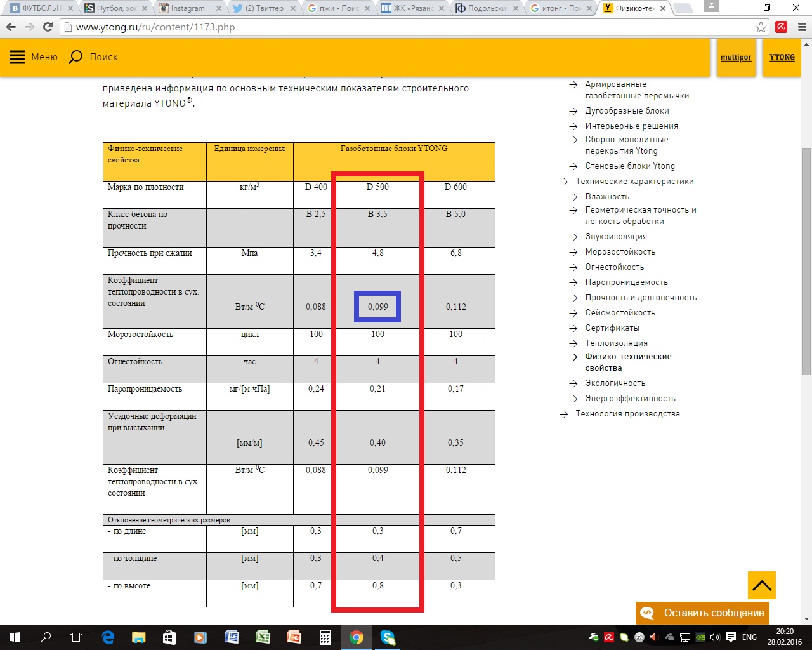Click the Поиск magnifier icon

click(75, 57)
